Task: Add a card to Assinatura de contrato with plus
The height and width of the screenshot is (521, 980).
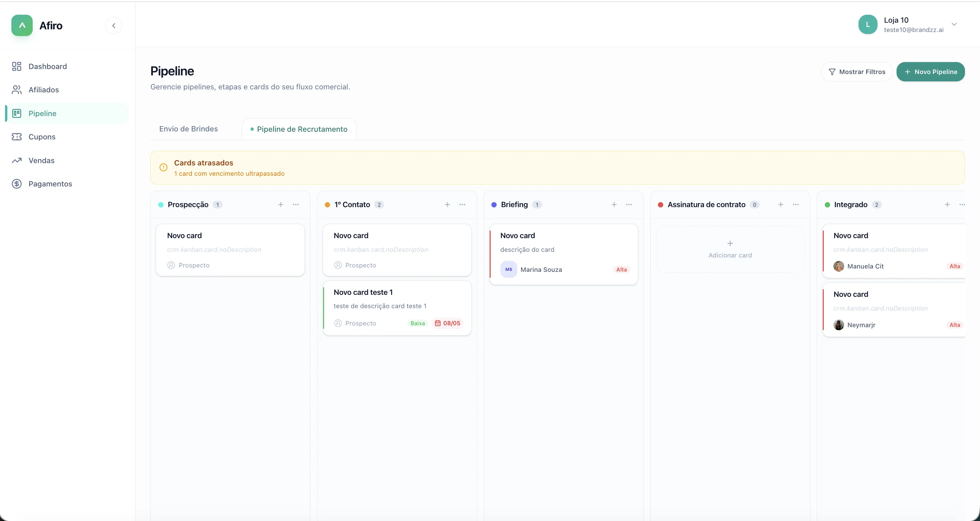Action: (781, 204)
